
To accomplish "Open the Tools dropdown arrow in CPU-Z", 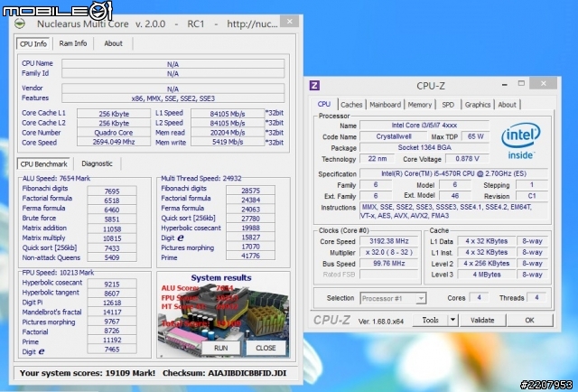I will [x=452, y=320].
